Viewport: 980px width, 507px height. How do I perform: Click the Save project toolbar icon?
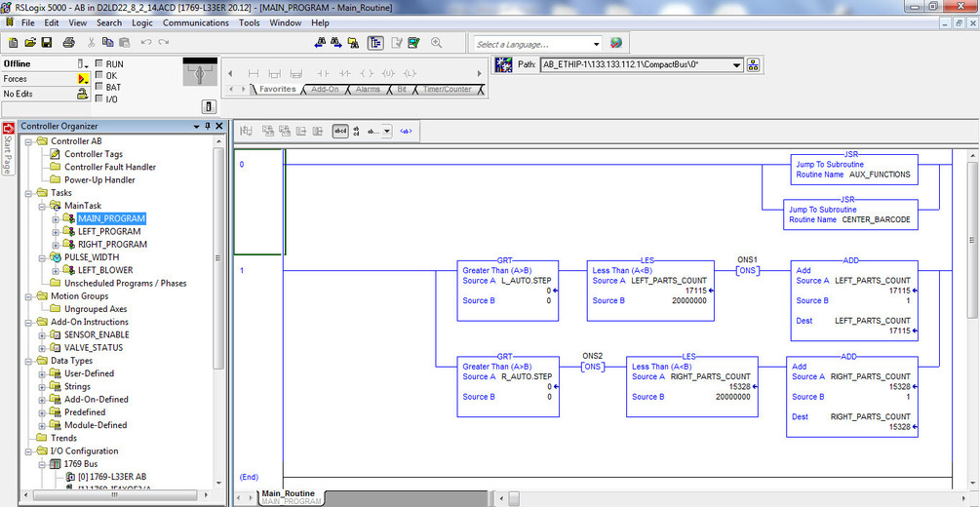click(x=47, y=43)
